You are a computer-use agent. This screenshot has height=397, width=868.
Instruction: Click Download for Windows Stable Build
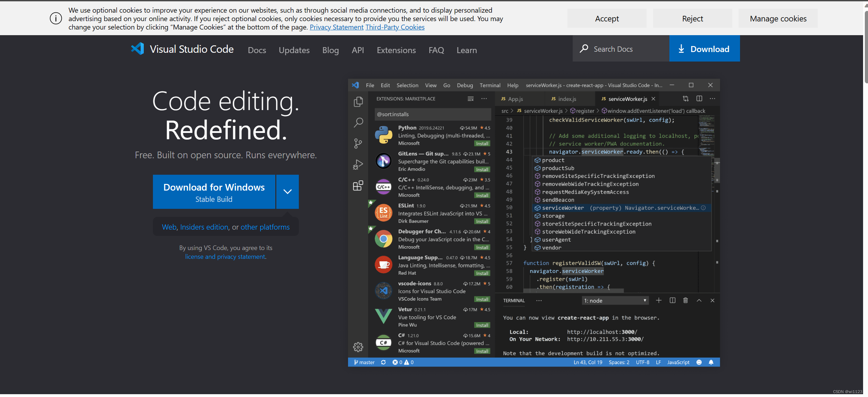[x=214, y=192]
